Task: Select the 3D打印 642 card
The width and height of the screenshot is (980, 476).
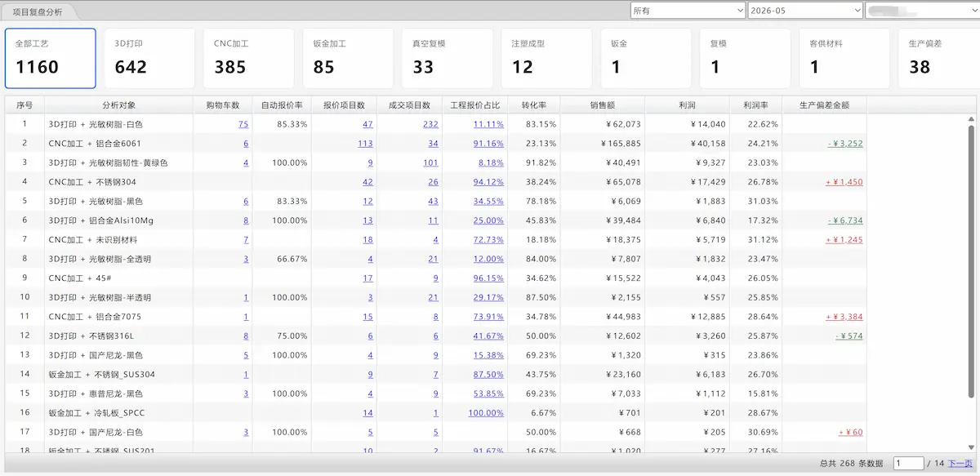Action: click(x=149, y=59)
